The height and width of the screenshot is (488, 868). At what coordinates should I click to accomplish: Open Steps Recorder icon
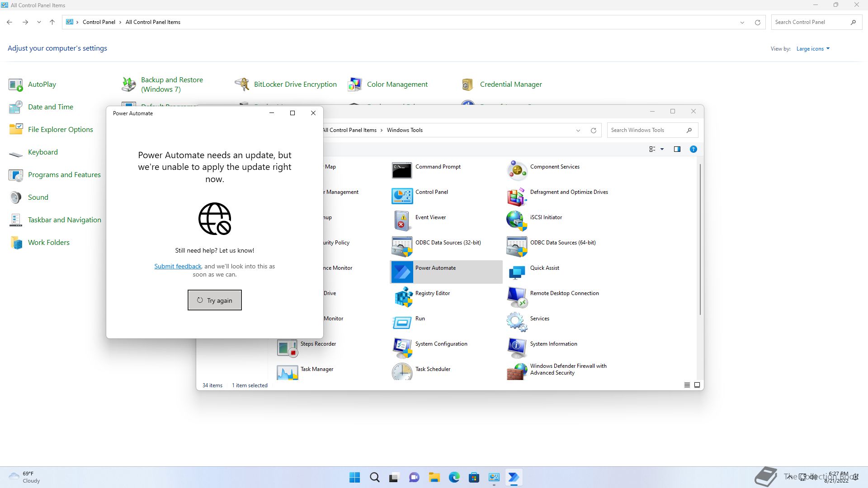287,347
